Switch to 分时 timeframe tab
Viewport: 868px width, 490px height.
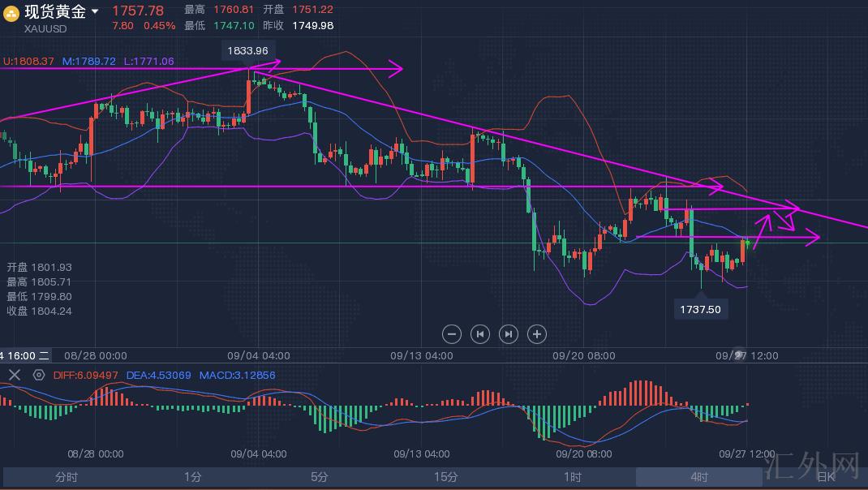pyautogui.click(x=67, y=477)
